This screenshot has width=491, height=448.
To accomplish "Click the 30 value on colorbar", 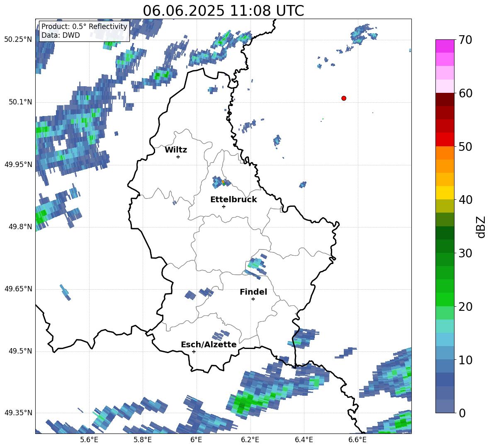I will [465, 253].
